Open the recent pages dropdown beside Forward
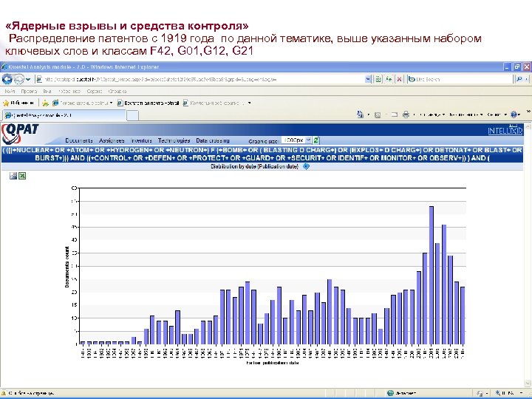The image size is (532, 399). pos(29,79)
